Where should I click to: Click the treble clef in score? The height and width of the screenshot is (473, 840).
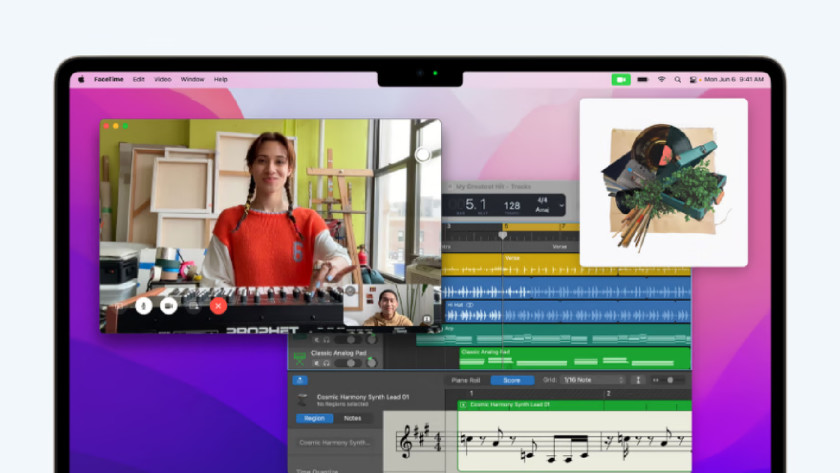pyautogui.click(x=407, y=441)
